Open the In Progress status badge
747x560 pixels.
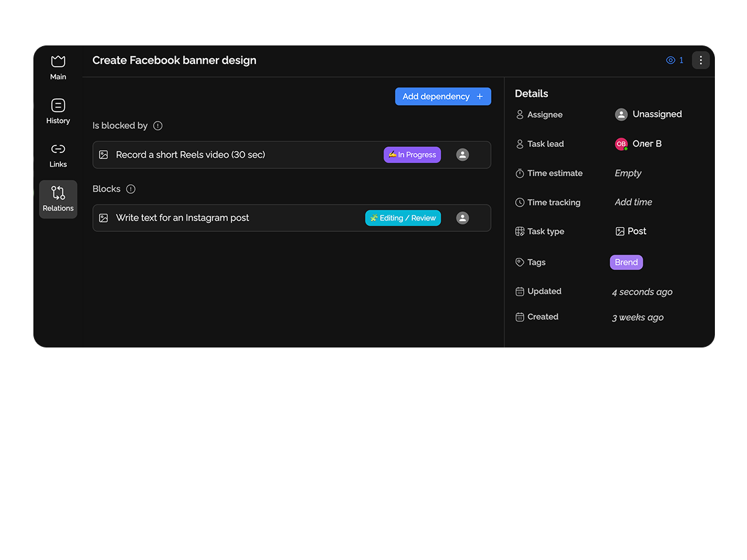coord(412,155)
